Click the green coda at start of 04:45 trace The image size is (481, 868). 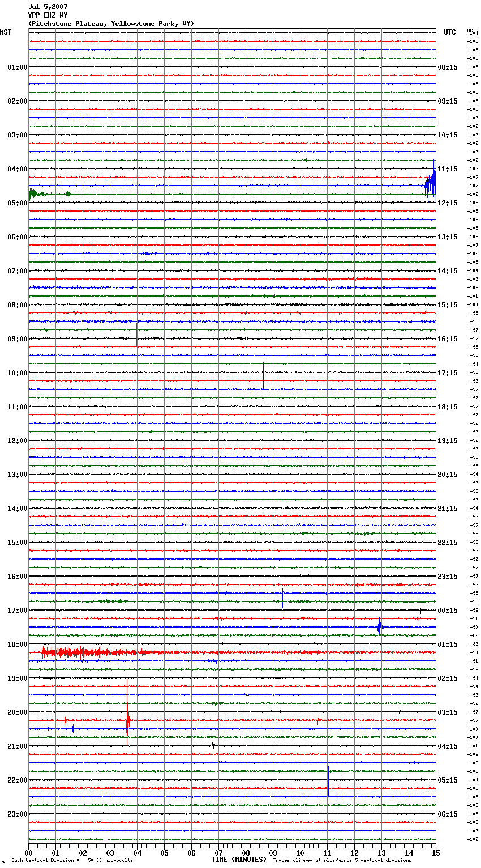(x=36, y=194)
